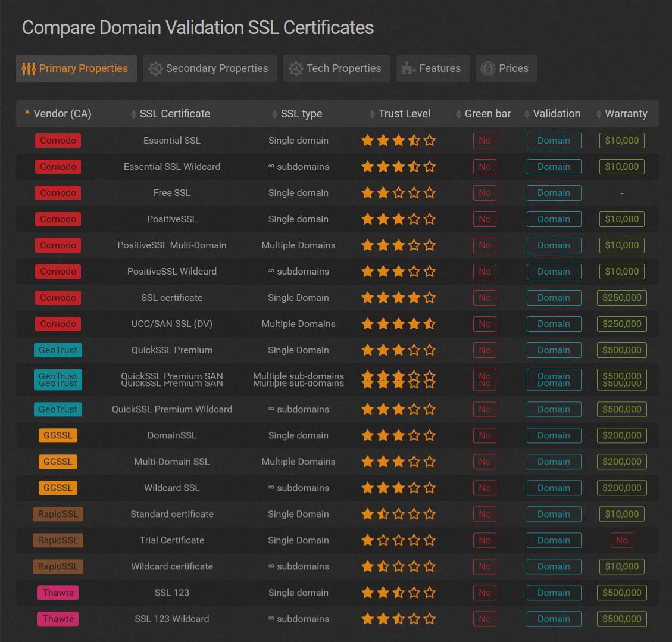Switch to the Features tab
Image resolution: width=672 pixels, height=642 pixels.
click(x=433, y=68)
